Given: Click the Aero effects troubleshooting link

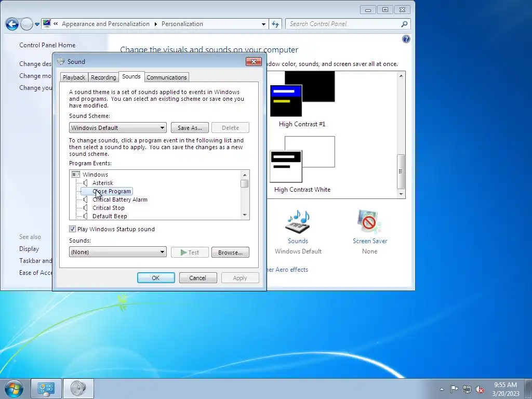Looking at the screenshot, I should [x=287, y=270].
